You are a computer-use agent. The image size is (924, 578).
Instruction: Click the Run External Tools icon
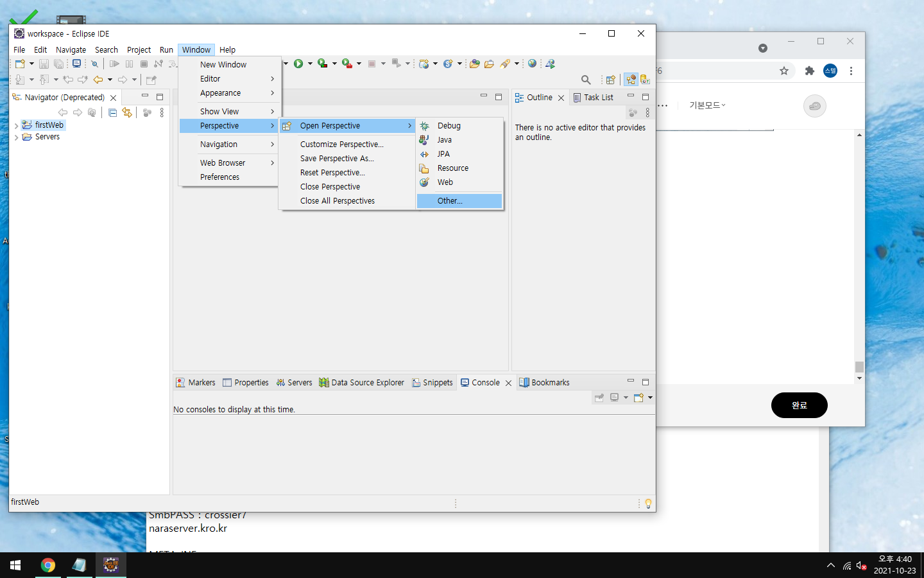(x=347, y=64)
